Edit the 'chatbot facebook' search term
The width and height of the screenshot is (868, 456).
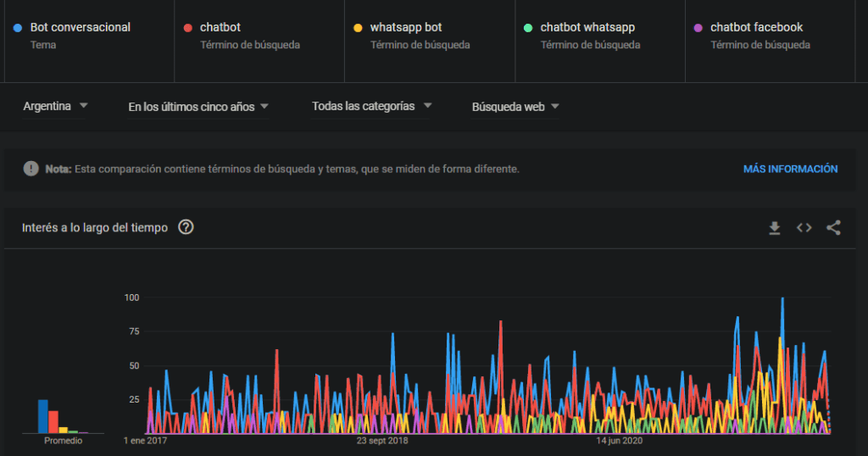756,27
